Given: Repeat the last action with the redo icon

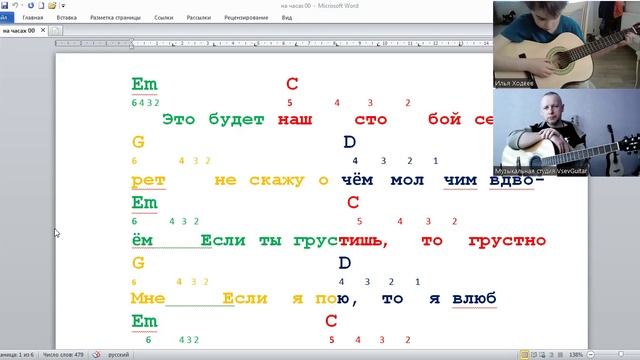Looking at the screenshot, I should tap(31, 5).
